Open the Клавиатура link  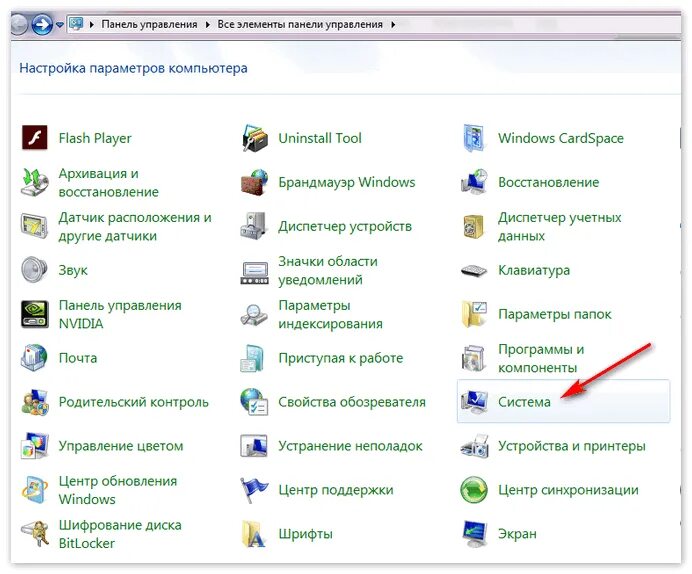point(534,270)
